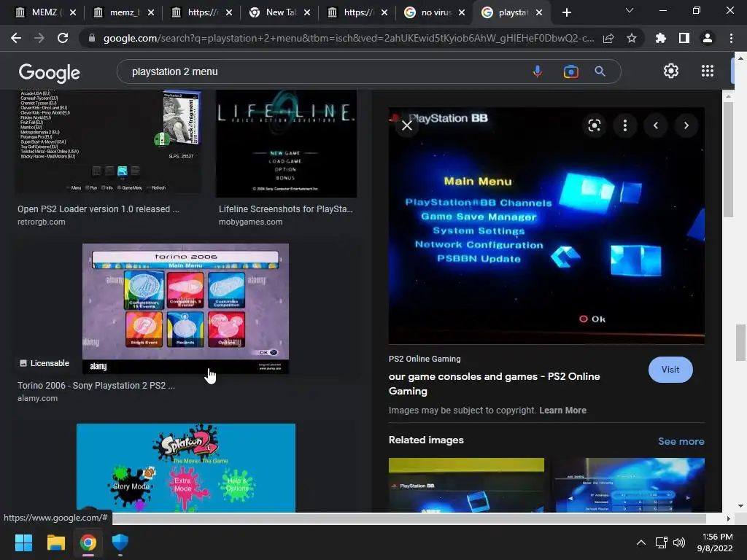The image size is (747, 560).
Task: Show previous image in preview
Action: pyautogui.click(x=656, y=125)
